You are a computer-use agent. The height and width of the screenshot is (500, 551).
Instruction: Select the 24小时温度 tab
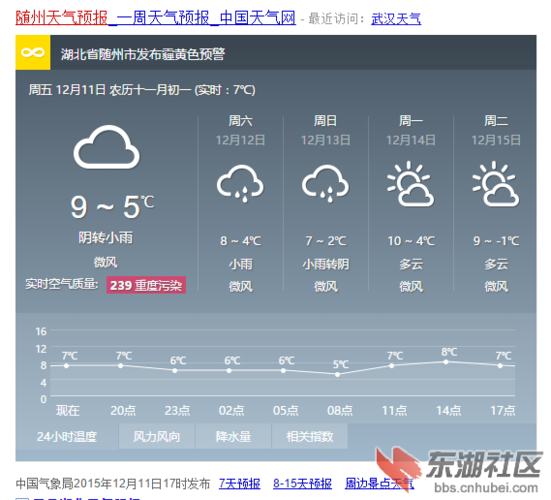pyautogui.click(x=67, y=436)
